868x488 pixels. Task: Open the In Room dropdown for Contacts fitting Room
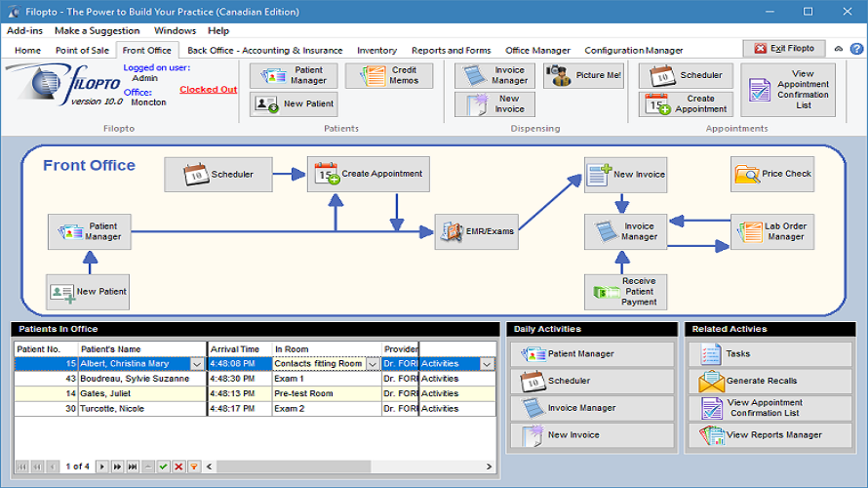coord(373,364)
